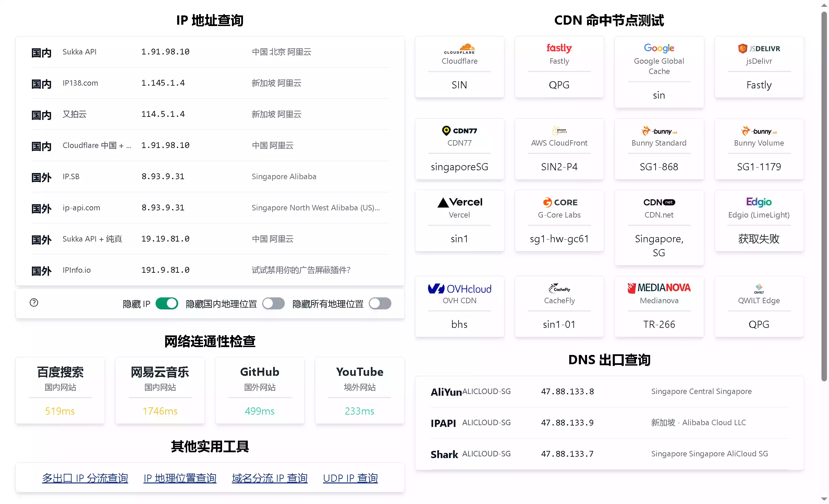
Task: Disable the 隐藏 IP toggle
Action: (x=167, y=304)
